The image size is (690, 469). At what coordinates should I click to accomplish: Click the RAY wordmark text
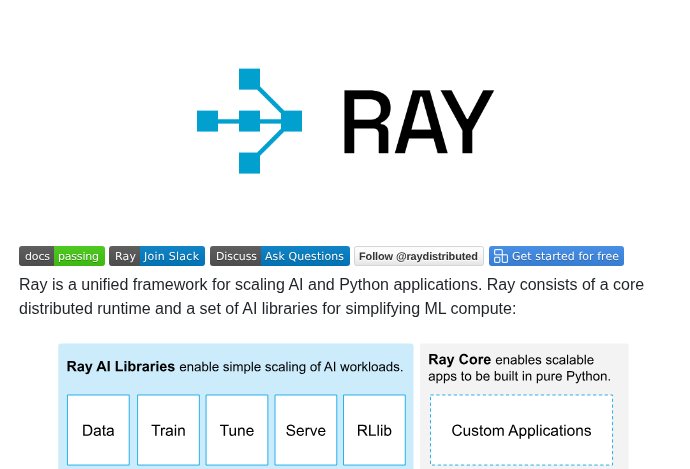418,122
